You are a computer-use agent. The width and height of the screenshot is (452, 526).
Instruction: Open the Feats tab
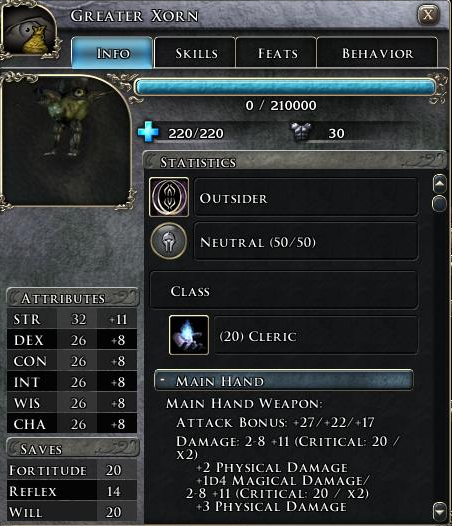point(276,53)
